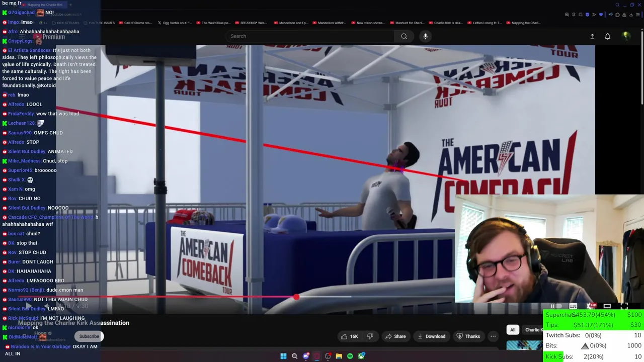
Task: Open video player settings gear
Action: tap(591, 306)
